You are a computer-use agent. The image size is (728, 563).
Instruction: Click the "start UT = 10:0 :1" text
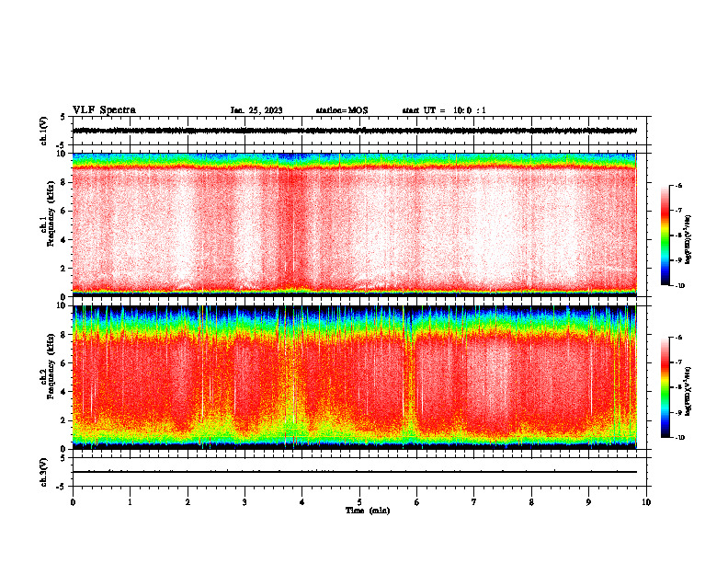[444, 110]
